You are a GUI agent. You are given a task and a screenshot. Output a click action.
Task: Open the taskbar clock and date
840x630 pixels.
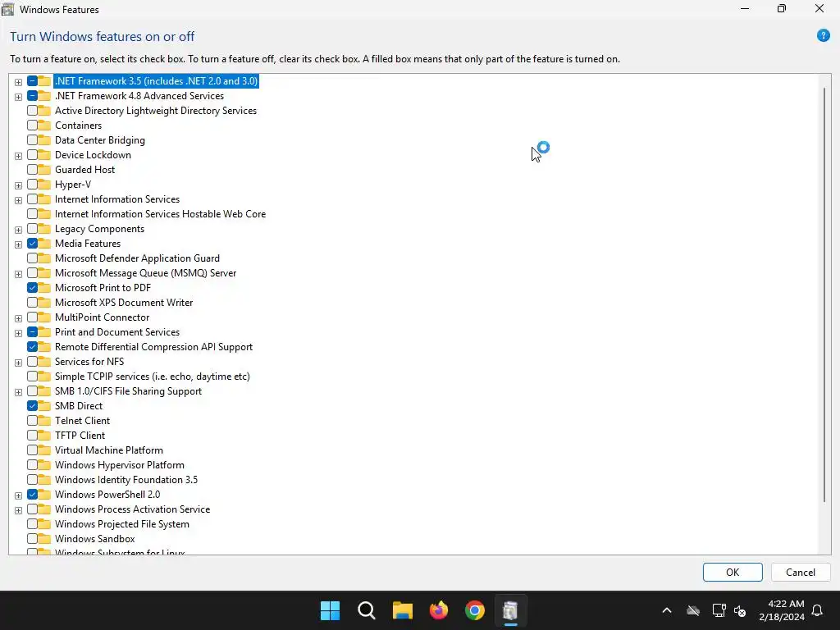click(782, 610)
